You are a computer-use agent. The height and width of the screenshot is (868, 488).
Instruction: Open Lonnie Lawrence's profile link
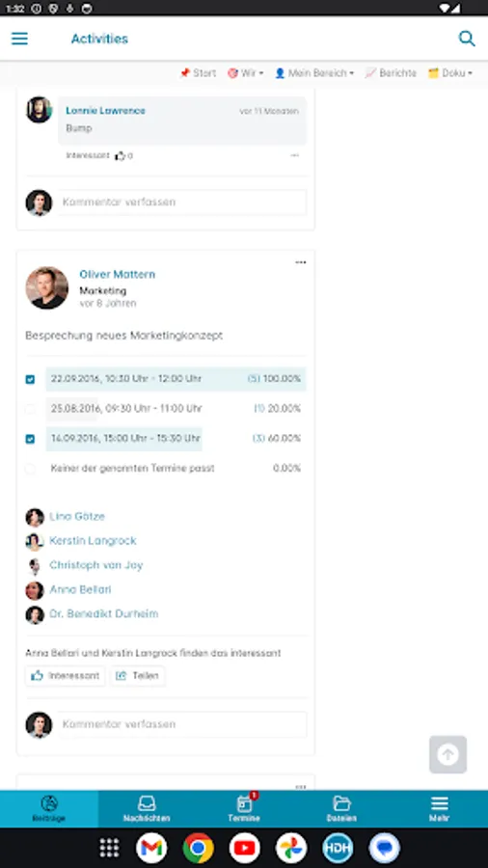(x=105, y=111)
